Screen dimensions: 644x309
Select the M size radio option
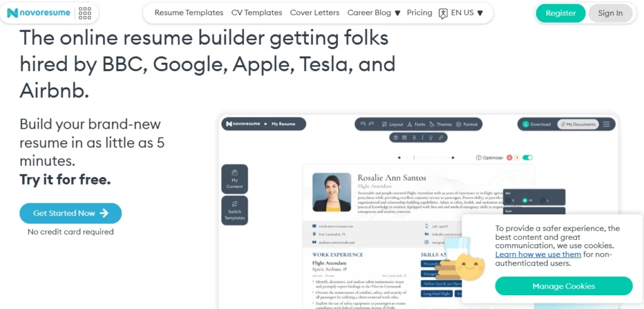point(526,200)
